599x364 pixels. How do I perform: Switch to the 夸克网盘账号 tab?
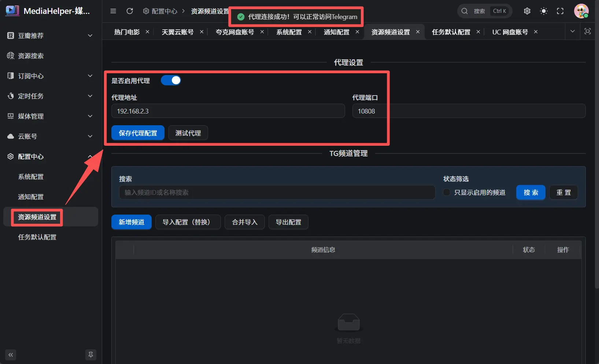(x=235, y=32)
